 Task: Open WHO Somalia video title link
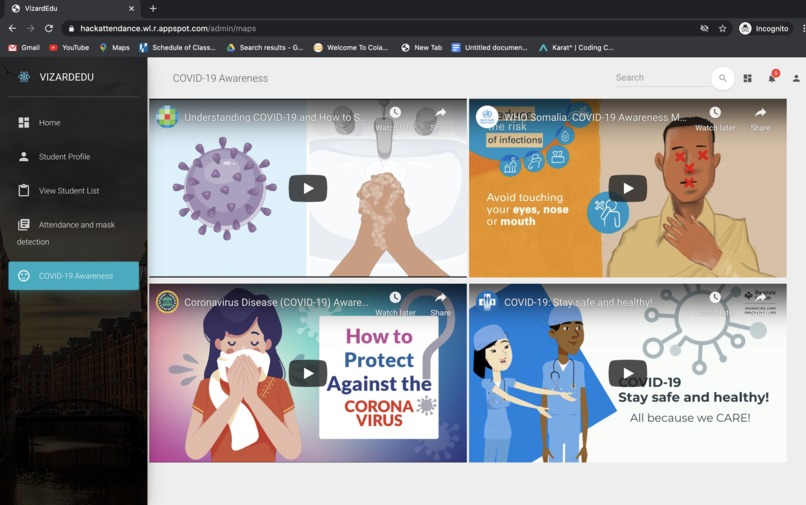point(595,117)
